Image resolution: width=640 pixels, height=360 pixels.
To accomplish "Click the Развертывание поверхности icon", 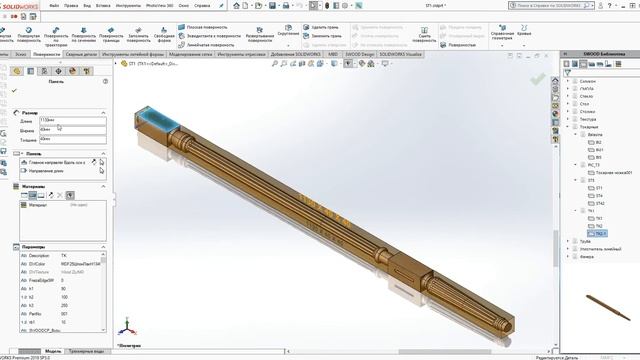I will point(260,30).
